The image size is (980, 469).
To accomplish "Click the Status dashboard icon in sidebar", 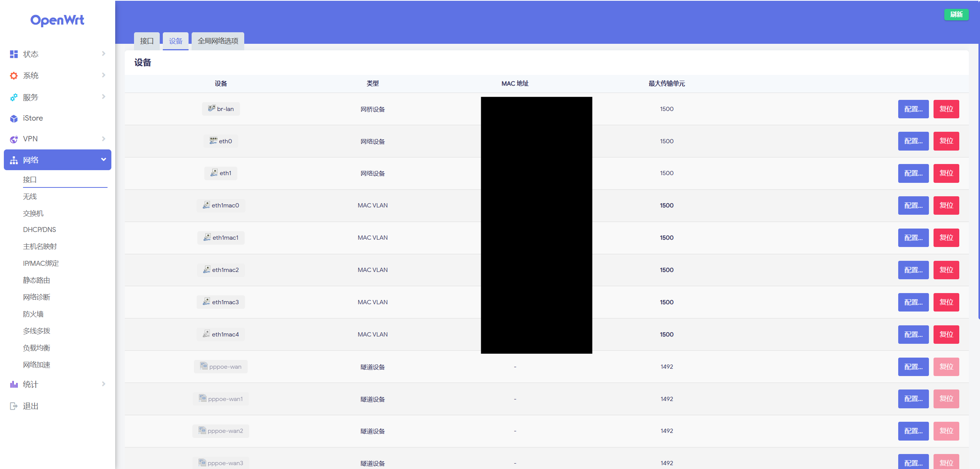I will point(14,54).
